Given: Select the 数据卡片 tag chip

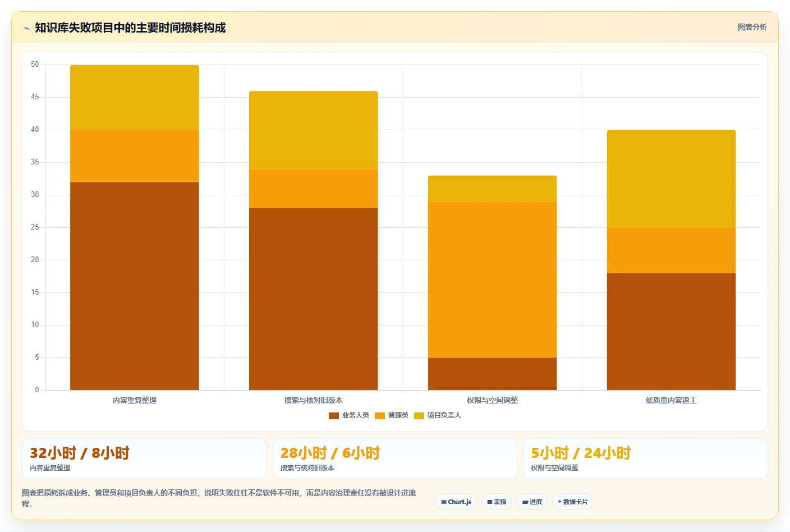Looking at the screenshot, I should (573, 502).
